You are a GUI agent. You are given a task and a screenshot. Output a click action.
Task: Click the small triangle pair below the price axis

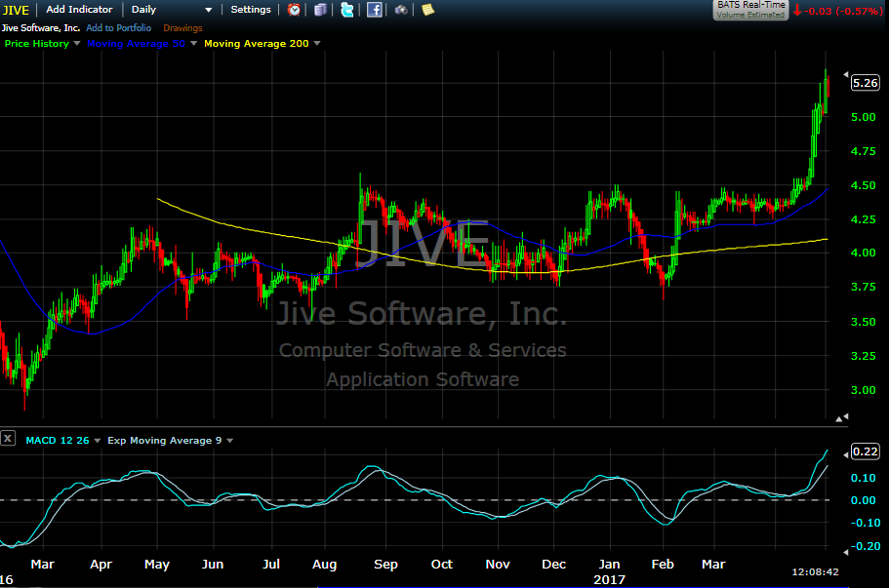pyautogui.click(x=842, y=418)
